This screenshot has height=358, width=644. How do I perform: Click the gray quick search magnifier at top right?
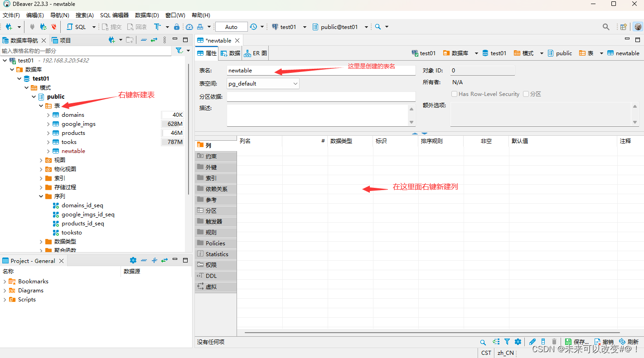(606, 27)
